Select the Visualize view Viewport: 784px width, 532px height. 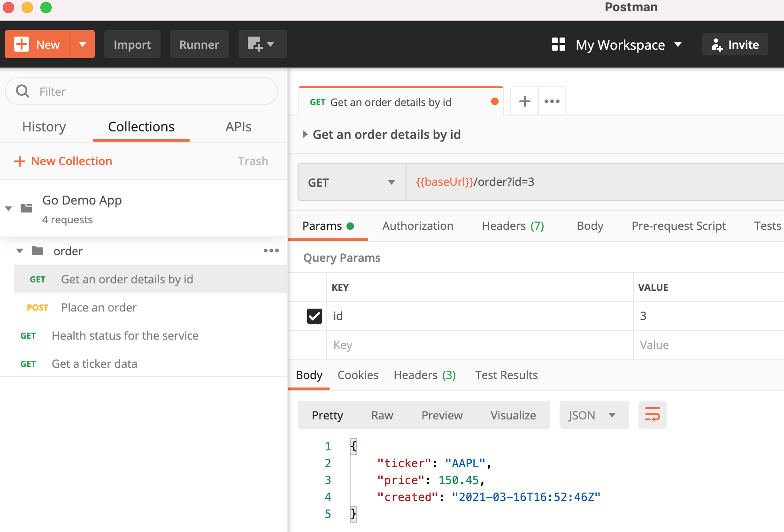pos(513,415)
